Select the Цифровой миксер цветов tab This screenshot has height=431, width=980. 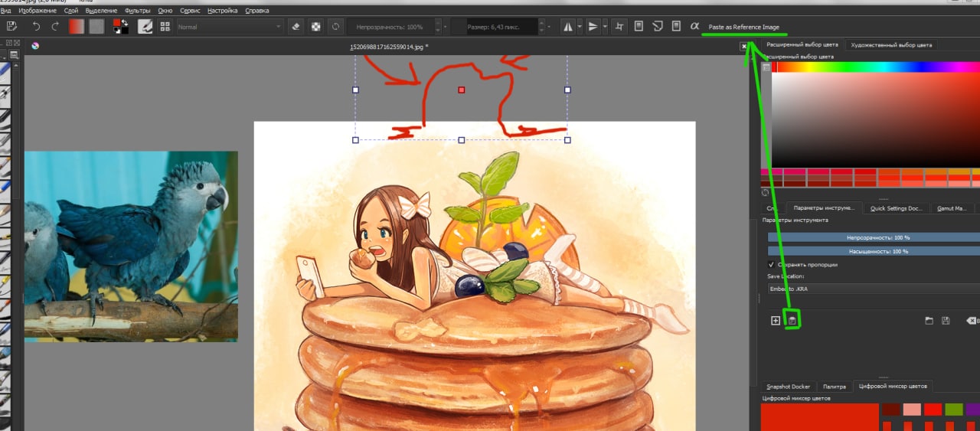tap(893, 387)
